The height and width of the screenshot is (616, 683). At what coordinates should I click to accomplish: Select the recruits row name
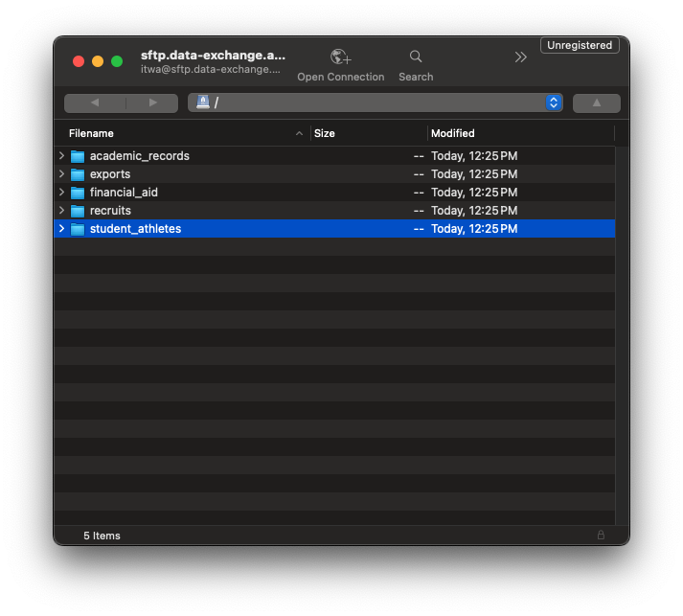pyautogui.click(x=110, y=211)
